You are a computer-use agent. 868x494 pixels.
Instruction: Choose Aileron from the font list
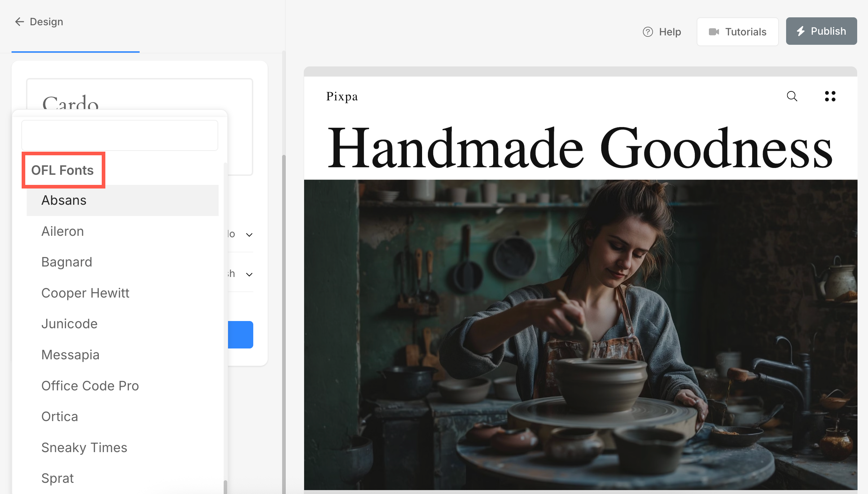click(x=63, y=231)
